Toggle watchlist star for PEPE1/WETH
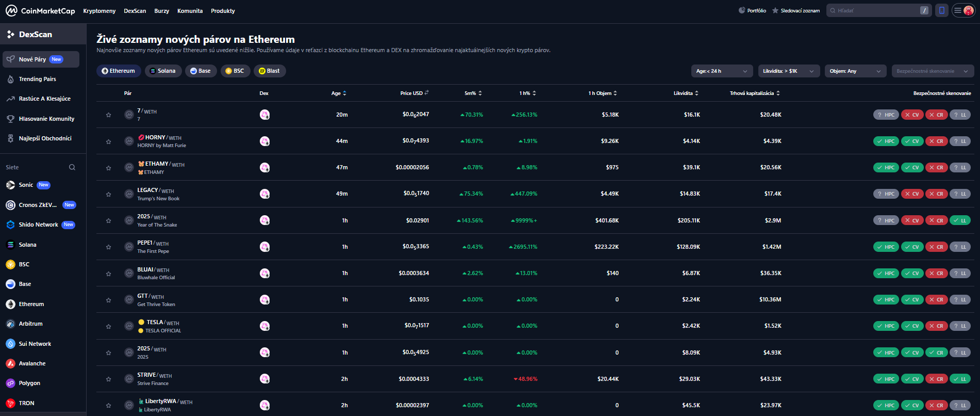 point(109,247)
